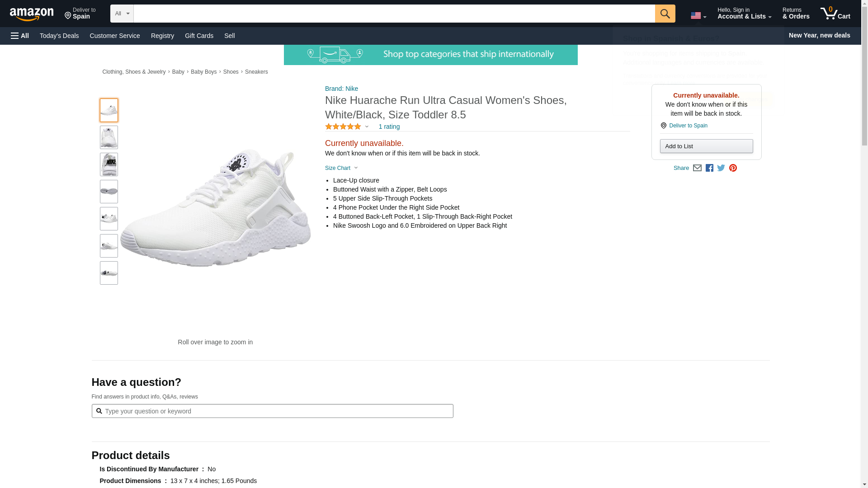Open the Gift Cards page
Screen dimensions: 868x488
click(199, 36)
